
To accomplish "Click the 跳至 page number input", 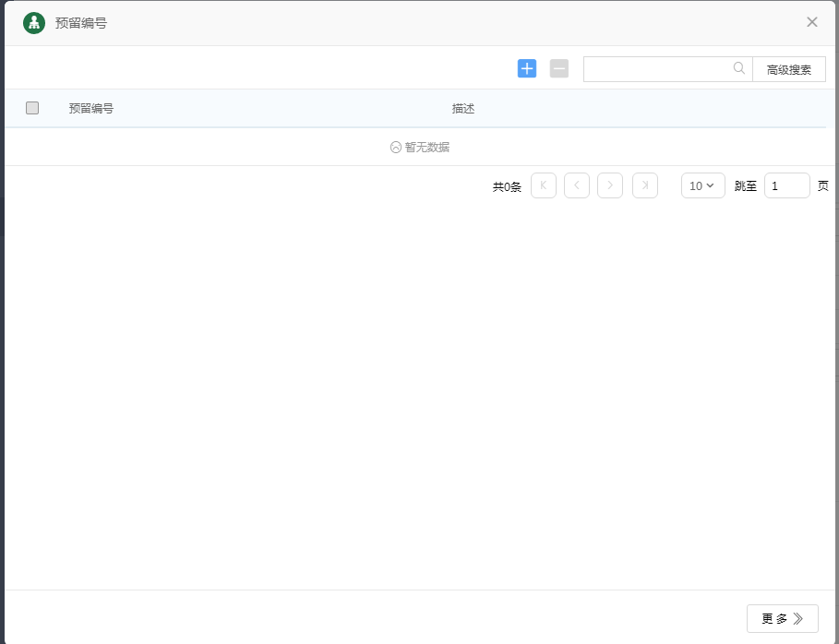I will coord(786,185).
